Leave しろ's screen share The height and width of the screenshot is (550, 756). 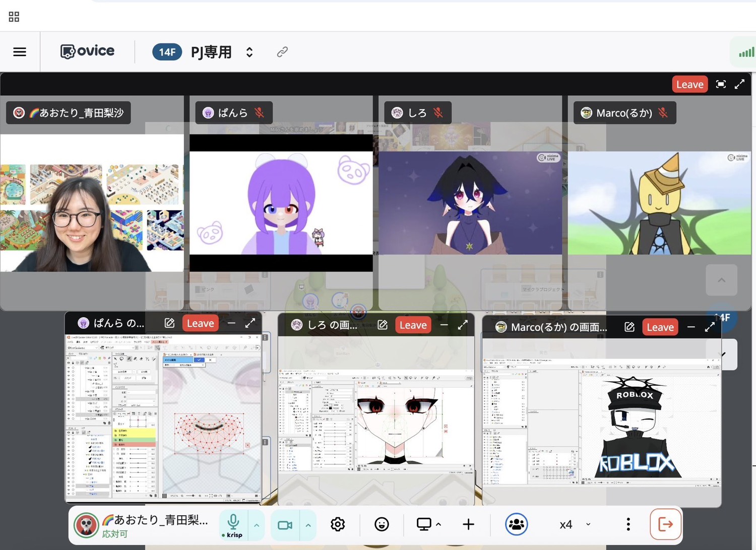[413, 325]
